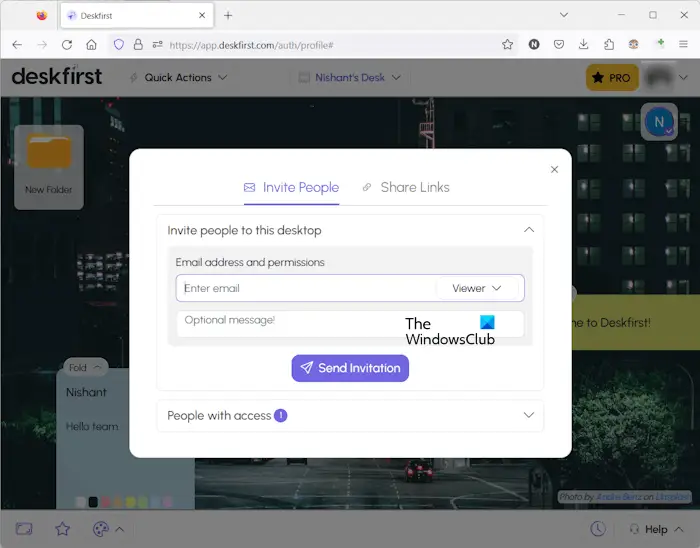The width and height of the screenshot is (700, 548).
Task: Collapse the Invite people to this desktop section
Action: point(529,230)
